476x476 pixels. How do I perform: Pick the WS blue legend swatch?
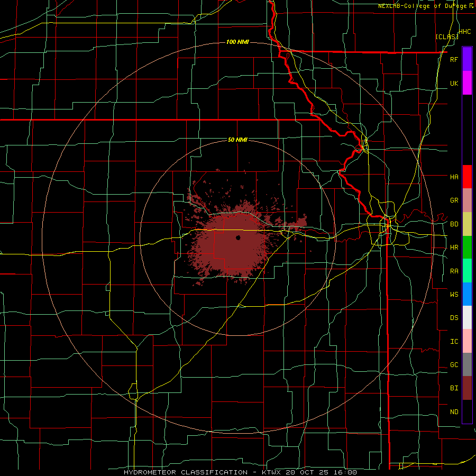coord(467,294)
